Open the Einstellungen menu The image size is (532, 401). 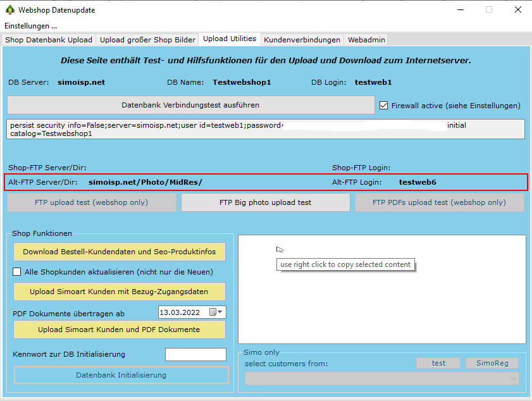click(30, 26)
